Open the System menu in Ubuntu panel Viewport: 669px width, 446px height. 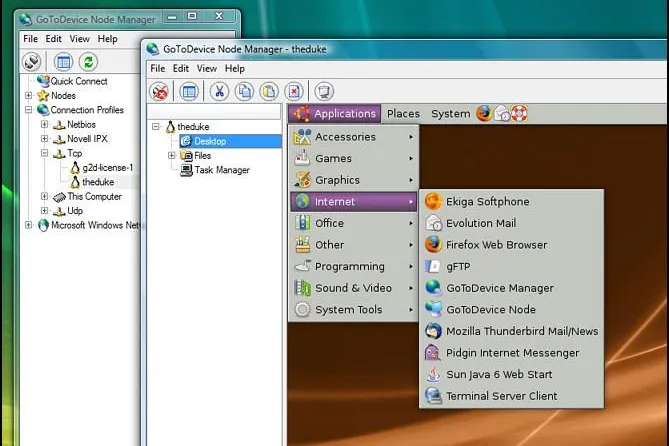tap(451, 114)
